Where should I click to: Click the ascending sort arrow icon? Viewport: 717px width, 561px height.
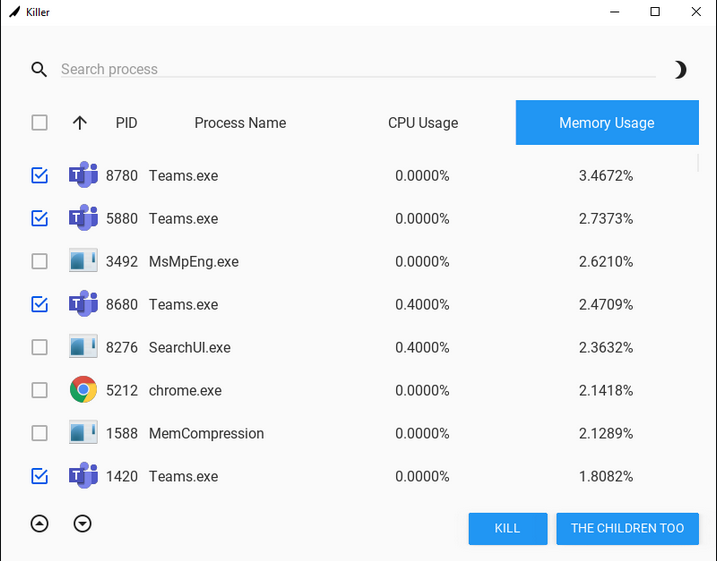click(80, 123)
